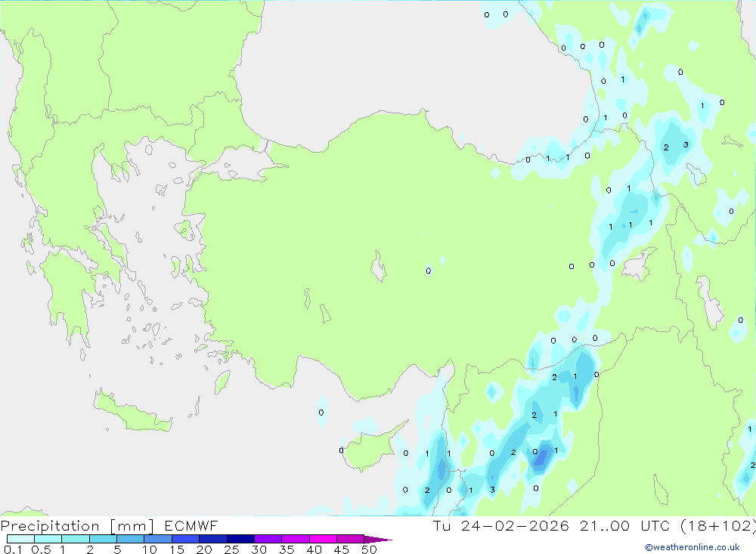Click the 'ECMWF' model label
The image size is (756, 554).
(x=191, y=525)
